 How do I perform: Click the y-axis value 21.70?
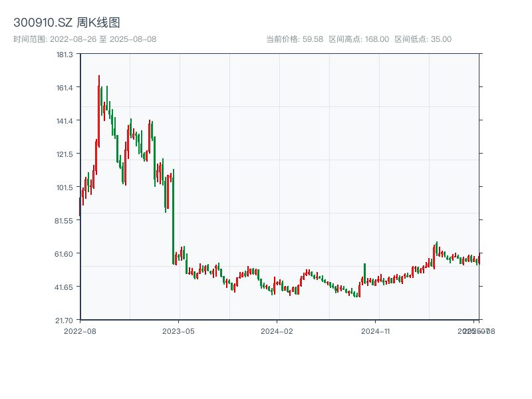pyautogui.click(x=64, y=321)
